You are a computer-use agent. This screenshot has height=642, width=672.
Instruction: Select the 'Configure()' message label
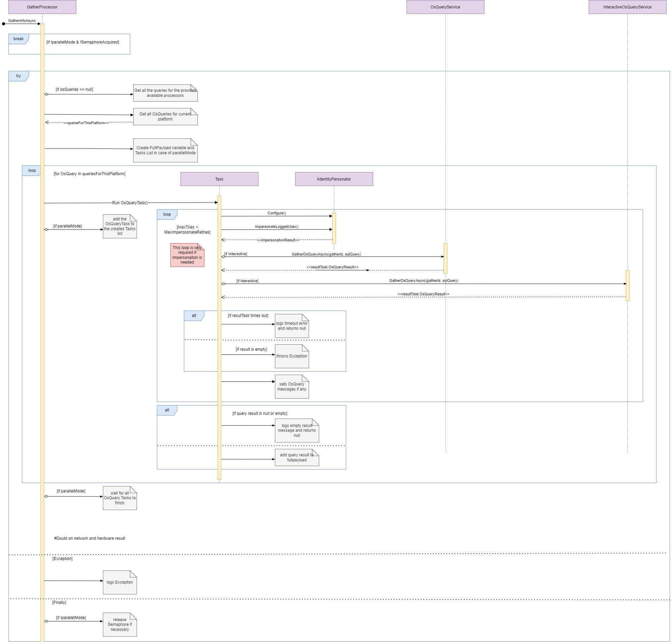[x=277, y=213]
